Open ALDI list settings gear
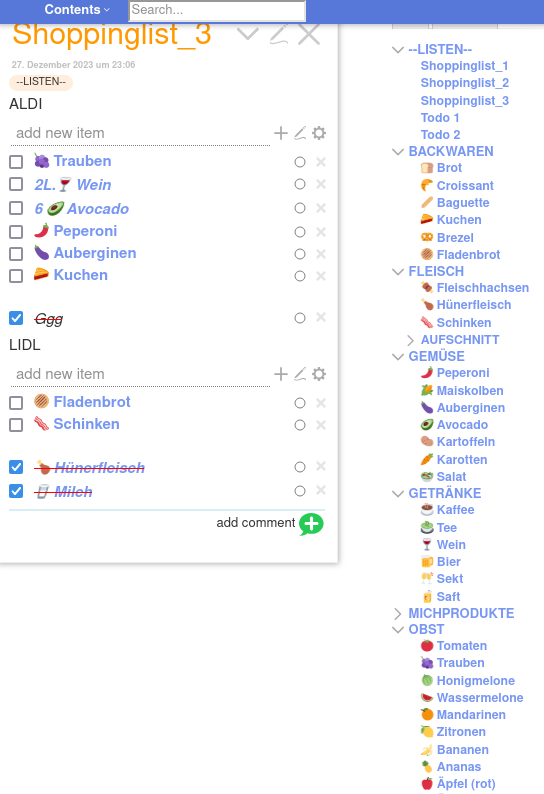Screen dimensions: 544x794 pyautogui.click(x=319, y=133)
